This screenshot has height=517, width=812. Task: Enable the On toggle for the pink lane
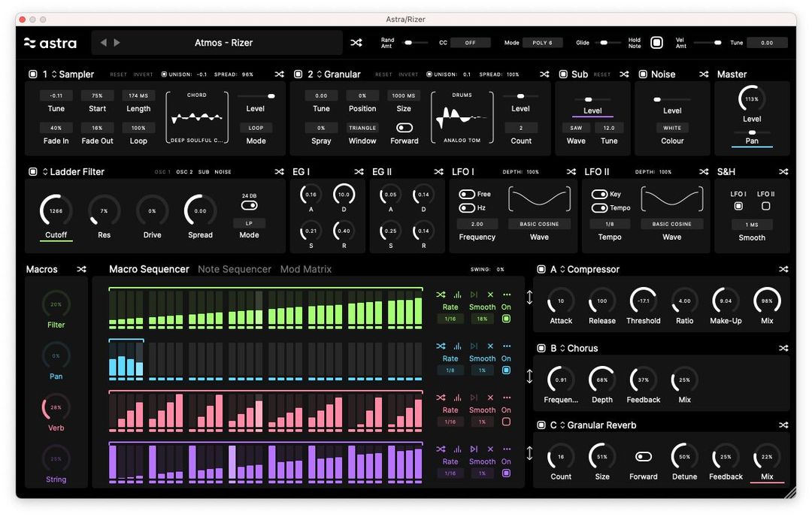506,420
